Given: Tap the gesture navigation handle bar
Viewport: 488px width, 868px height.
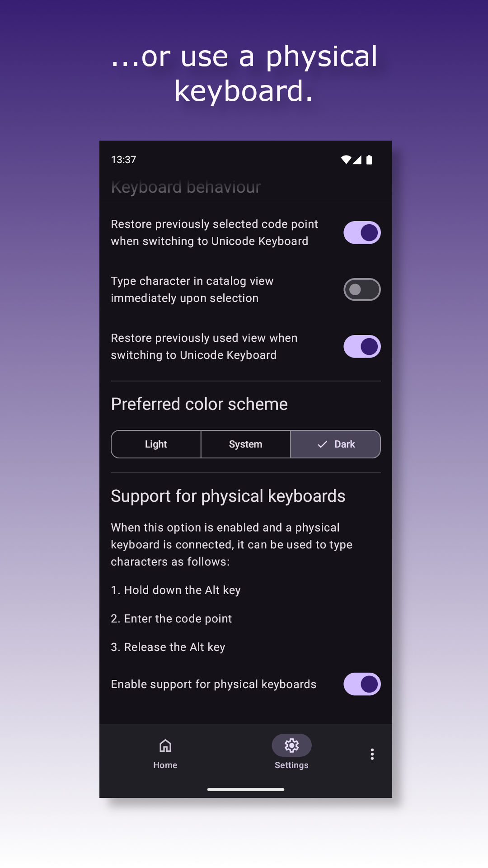Looking at the screenshot, I should (x=246, y=789).
